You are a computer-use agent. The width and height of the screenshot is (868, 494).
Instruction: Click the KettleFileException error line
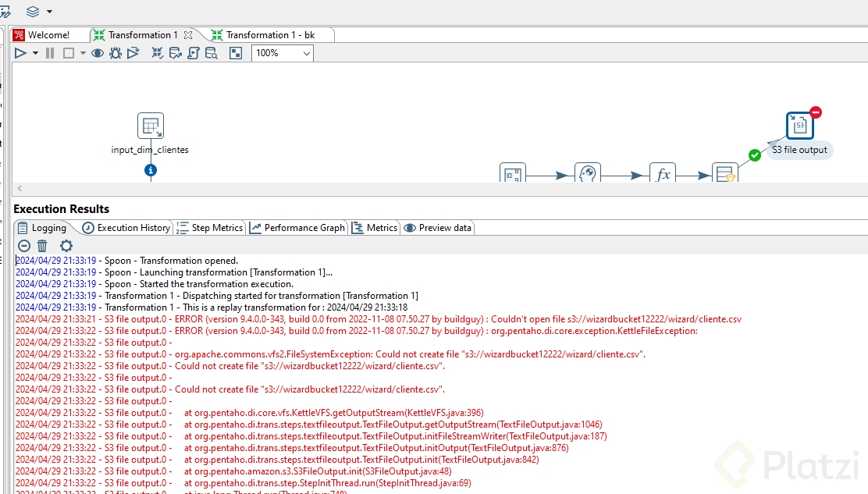(357, 331)
